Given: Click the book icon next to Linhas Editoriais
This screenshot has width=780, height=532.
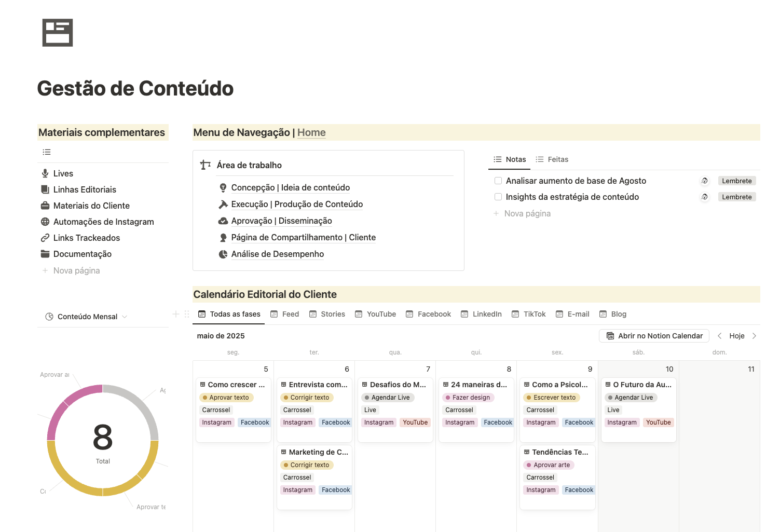Looking at the screenshot, I should (x=45, y=189).
